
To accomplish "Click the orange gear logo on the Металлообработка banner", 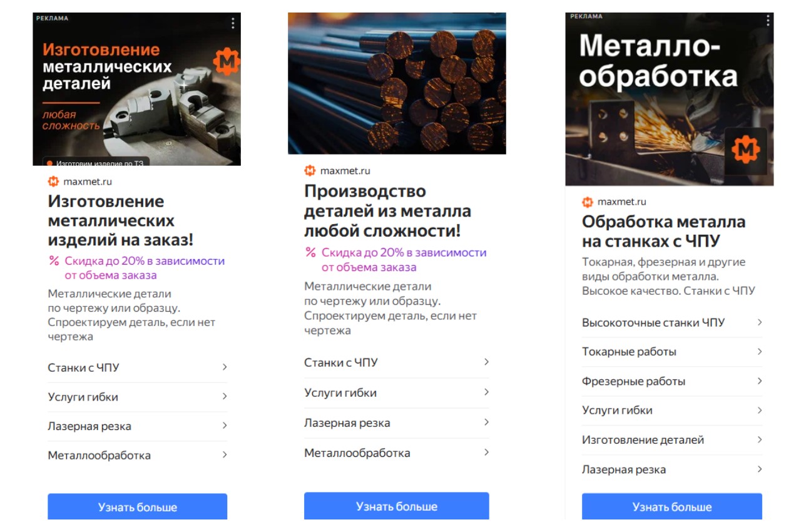I will click(x=745, y=150).
